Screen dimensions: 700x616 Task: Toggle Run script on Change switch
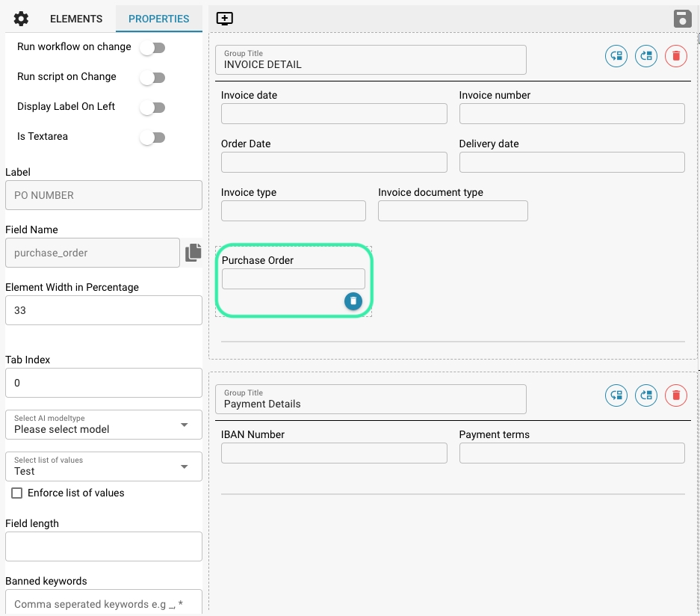coord(152,78)
